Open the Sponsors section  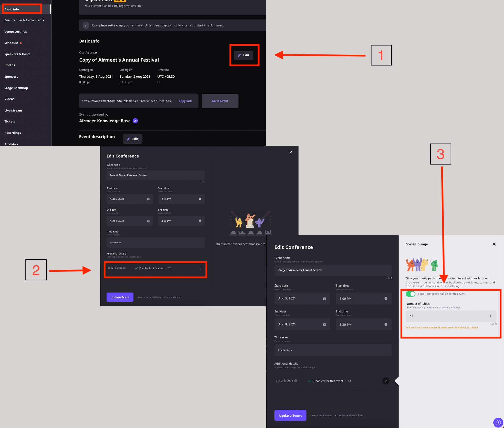click(x=11, y=77)
